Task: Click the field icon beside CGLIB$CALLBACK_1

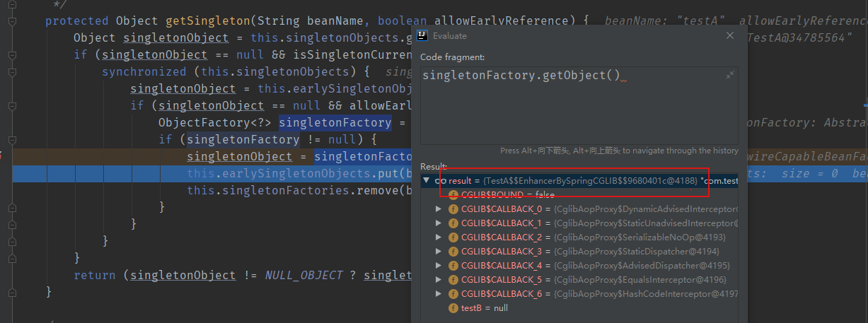Action: (x=453, y=223)
